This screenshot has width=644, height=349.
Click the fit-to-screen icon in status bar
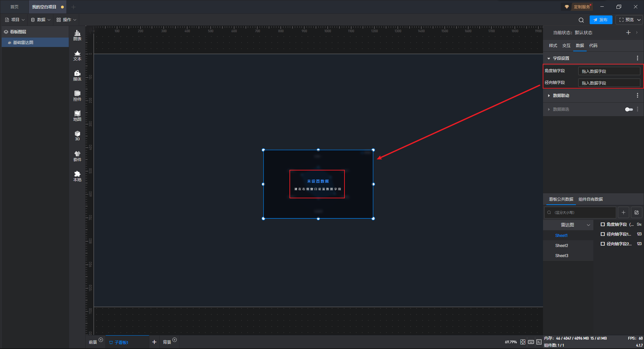[x=523, y=342]
